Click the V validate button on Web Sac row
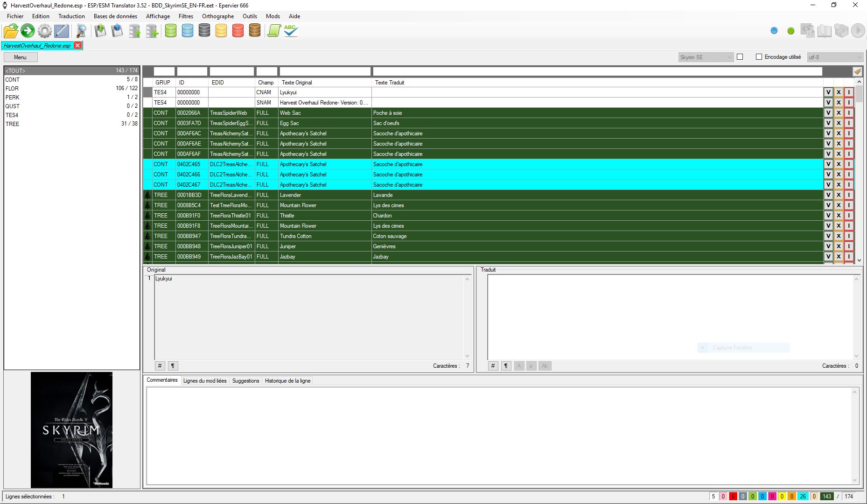Image resolution: width=867 pixels, height=504 pixels. [x=828, y=113]
